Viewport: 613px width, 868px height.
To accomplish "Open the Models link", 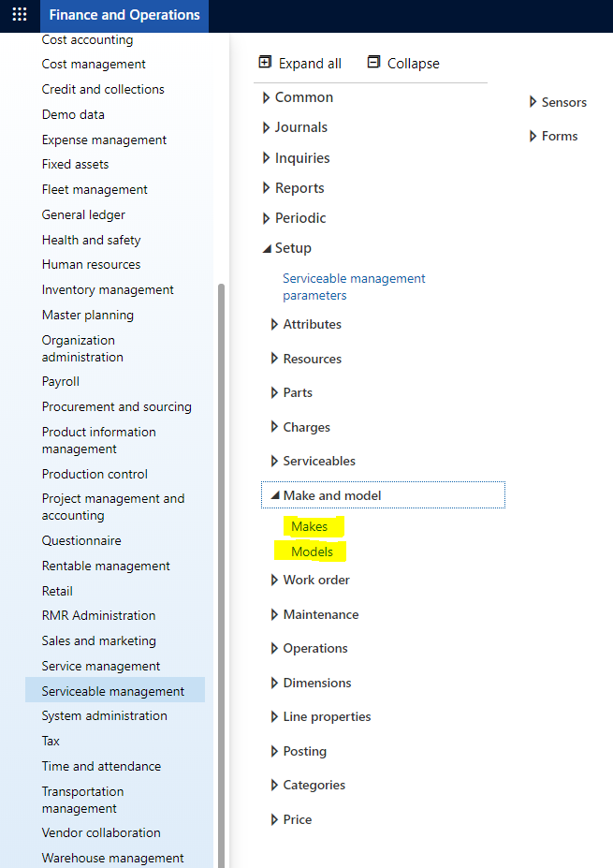I will [312, 552].
